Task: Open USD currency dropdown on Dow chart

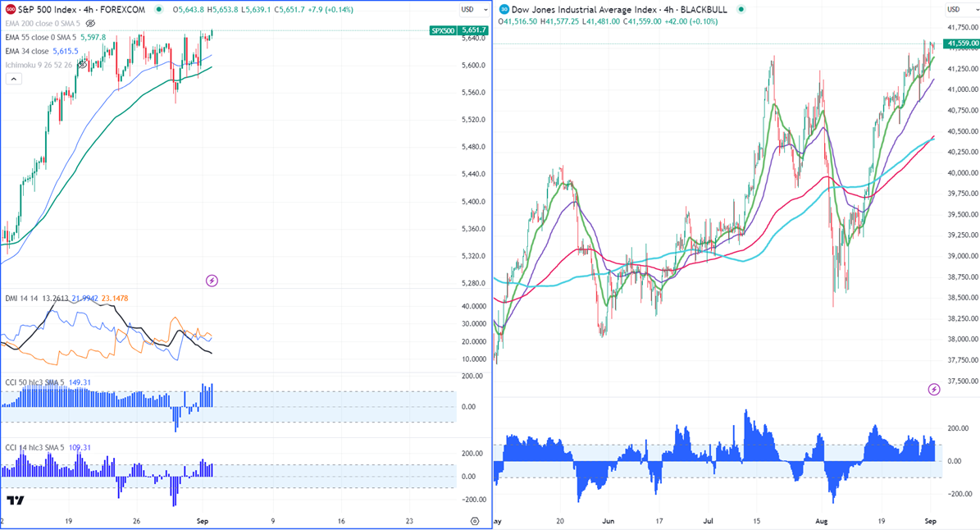Action: click(961, 9)
